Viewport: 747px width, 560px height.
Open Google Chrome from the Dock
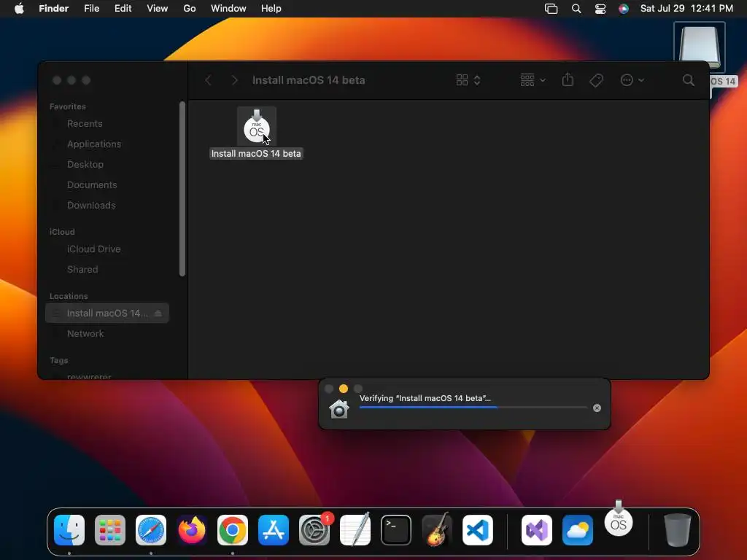tap(233, 530)
